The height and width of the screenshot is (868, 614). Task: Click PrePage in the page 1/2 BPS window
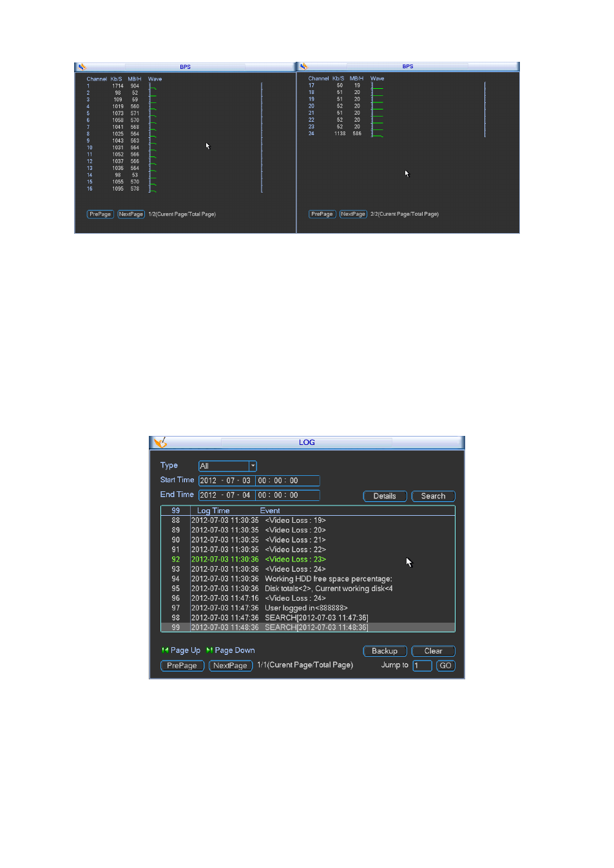(101, 214)
